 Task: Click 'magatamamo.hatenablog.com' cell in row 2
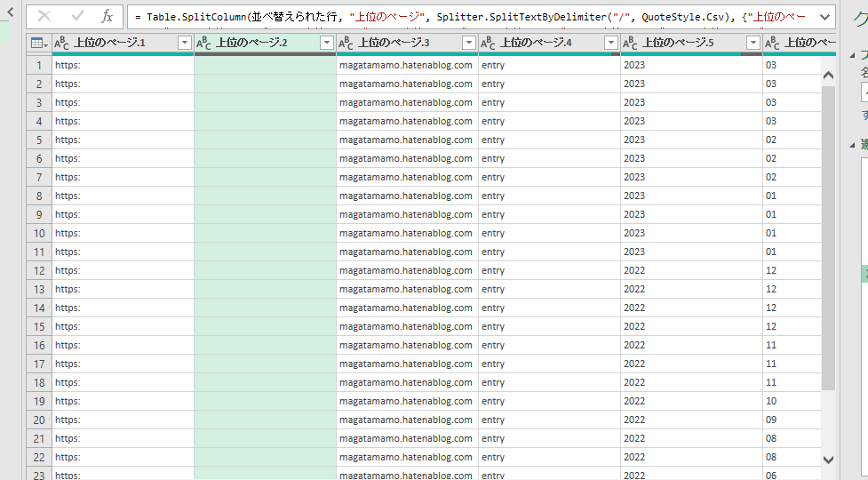click(407, 84)
